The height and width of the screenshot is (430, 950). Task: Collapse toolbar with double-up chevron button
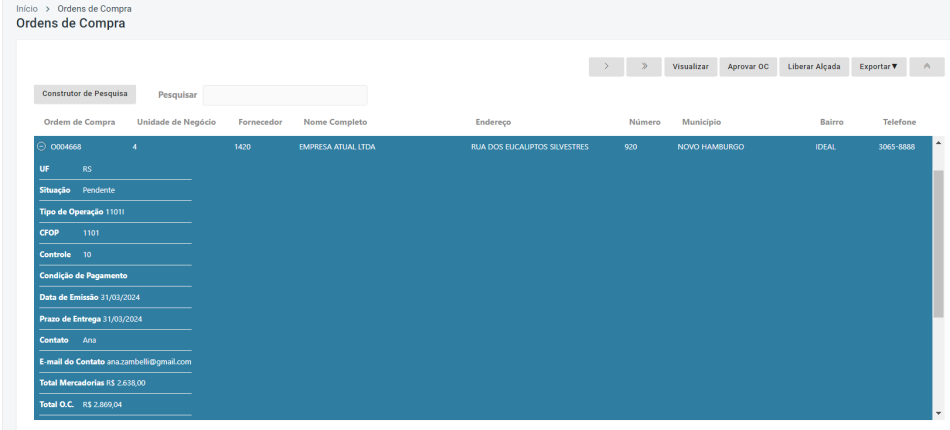click(927, 67)
